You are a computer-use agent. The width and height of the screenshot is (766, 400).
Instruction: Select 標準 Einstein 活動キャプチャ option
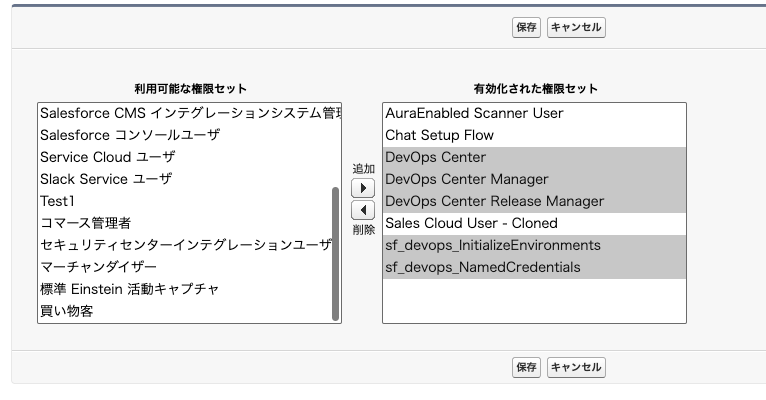click(129, 289)
